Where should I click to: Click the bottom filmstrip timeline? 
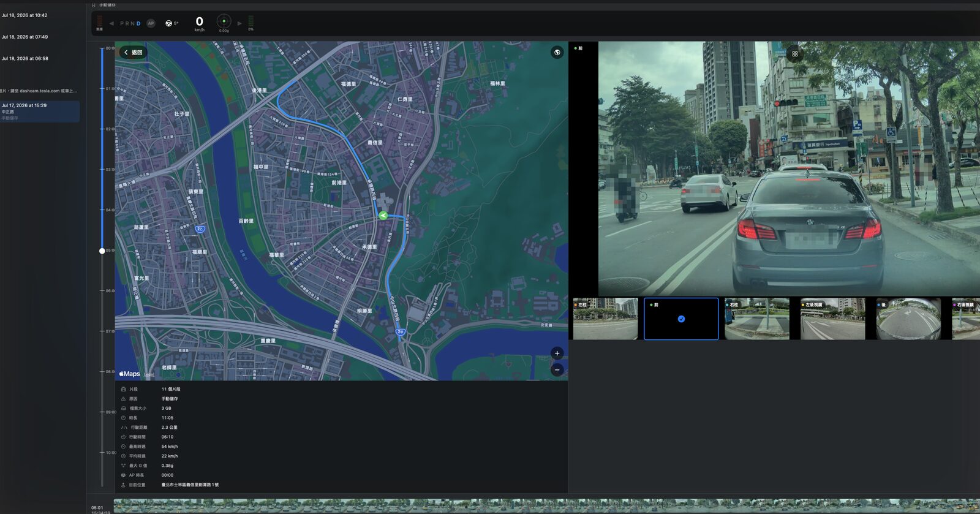coord(546,506)
